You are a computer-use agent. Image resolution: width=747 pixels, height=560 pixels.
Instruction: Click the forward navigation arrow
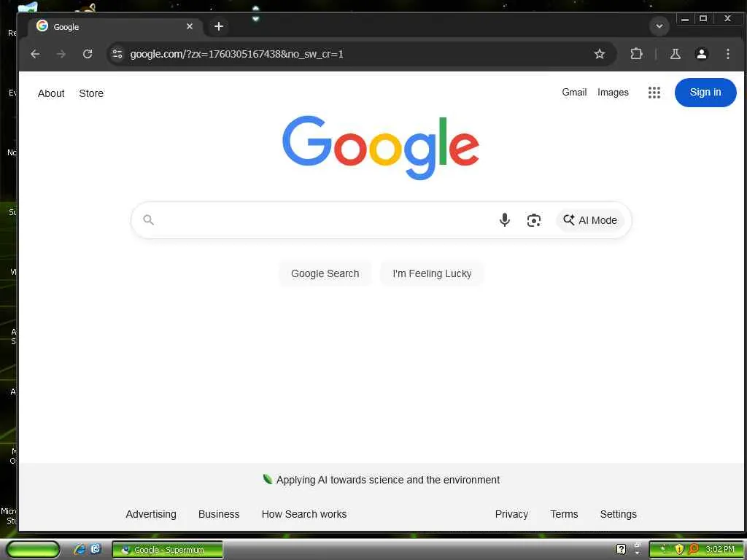coord(61,54)
